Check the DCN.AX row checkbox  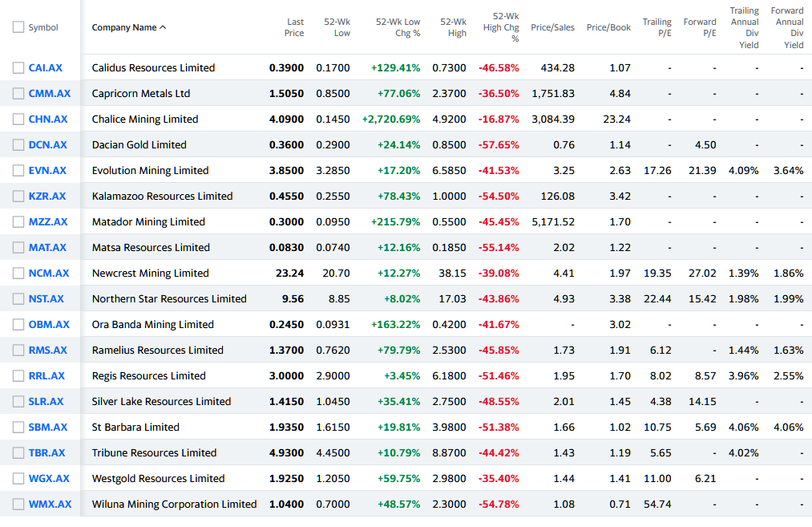[18, 144]
